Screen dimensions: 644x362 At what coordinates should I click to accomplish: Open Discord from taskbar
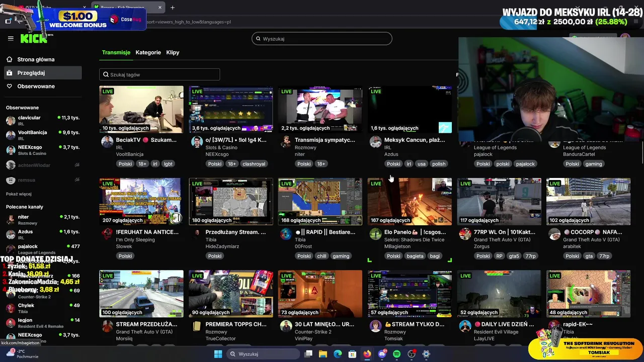tap(382, 354)
